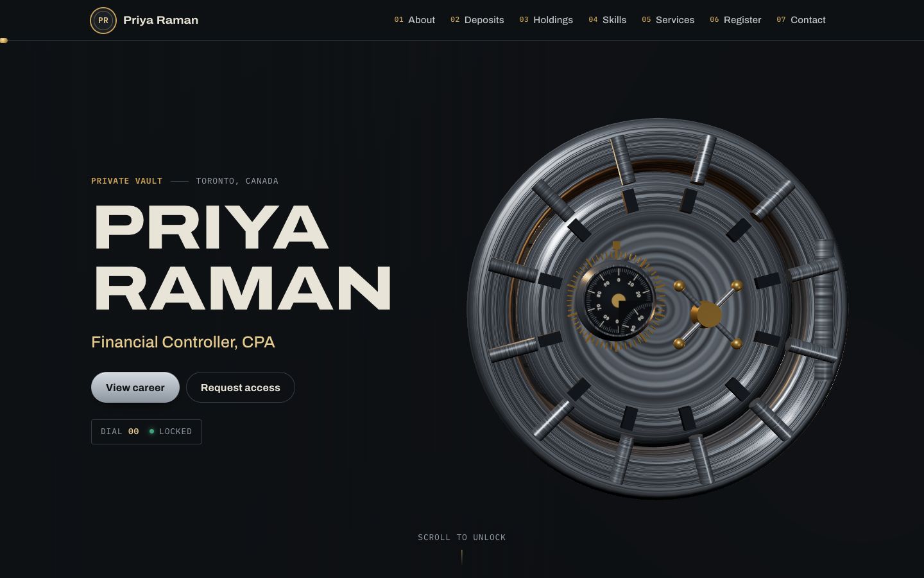Image resolution: width=924 pixels, height=578 pixels.
Task: Go to the Deposits section
Action: click(x=477, y=20)
